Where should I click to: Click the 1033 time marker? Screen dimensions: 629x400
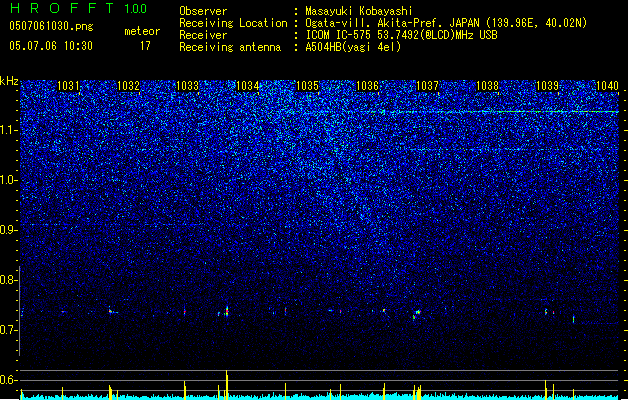tap(188, 85)
